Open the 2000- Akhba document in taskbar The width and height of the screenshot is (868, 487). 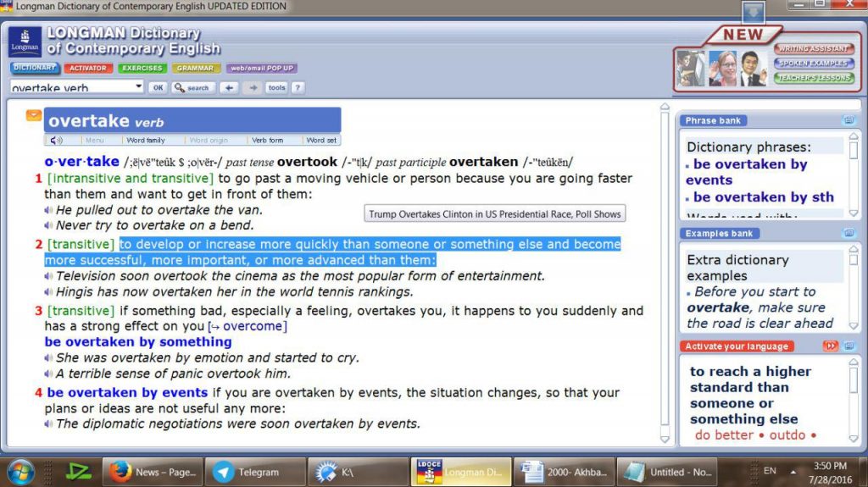(x=564, y=472)
